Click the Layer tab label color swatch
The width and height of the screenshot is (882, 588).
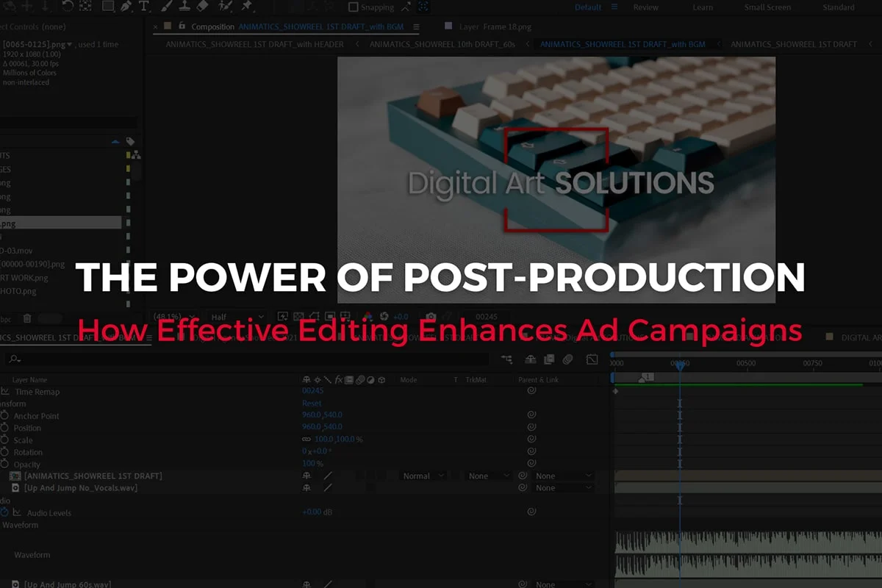point(448,26)
